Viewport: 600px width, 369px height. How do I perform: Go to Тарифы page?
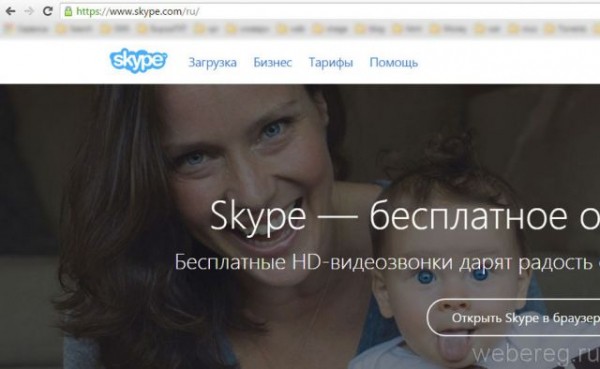point(331,63)
